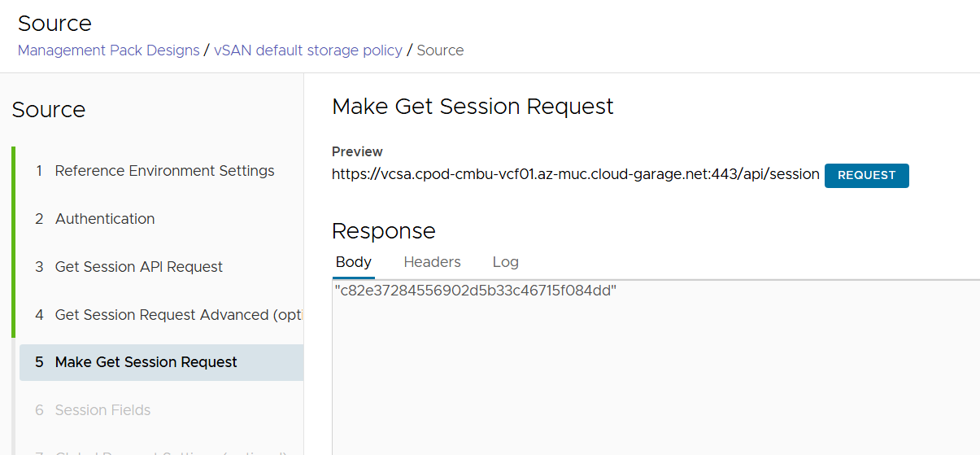Jump to step 6 Session Fields

coord(102,410)
